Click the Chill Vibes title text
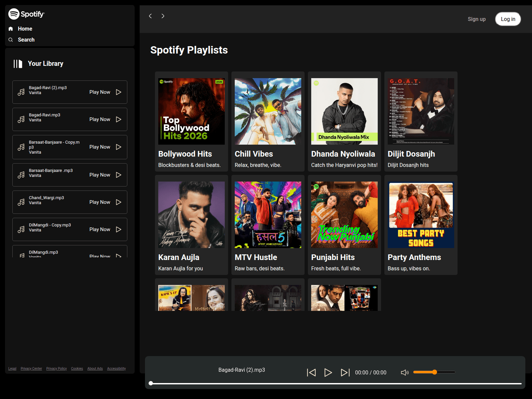 (x=254, y=154)
